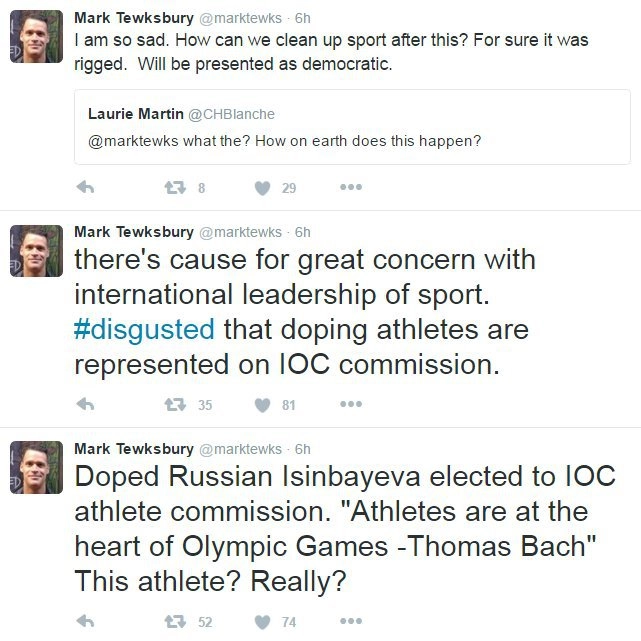Reply to the 'I am so sad' tweet
Viewport: 641px width, 641px height.
(86, 187)
